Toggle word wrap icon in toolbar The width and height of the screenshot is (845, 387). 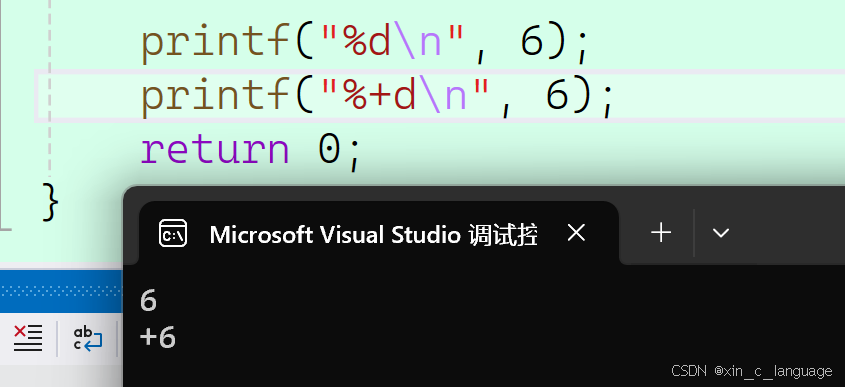(88, 338)
